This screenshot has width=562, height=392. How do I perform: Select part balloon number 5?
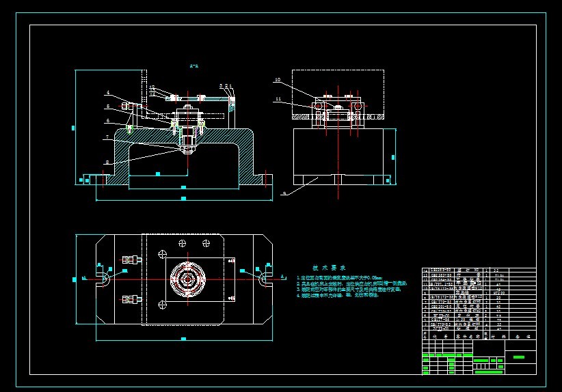tap(108, 107)
